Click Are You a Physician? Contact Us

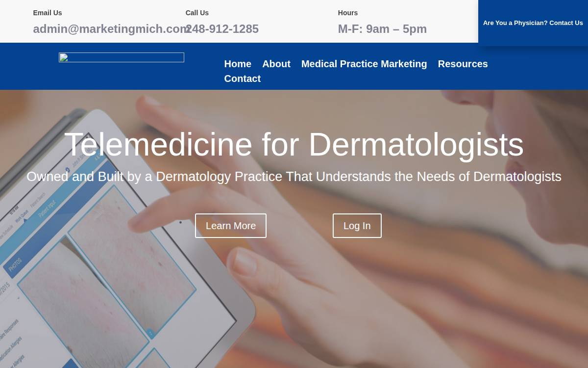(x=533, y=23)
